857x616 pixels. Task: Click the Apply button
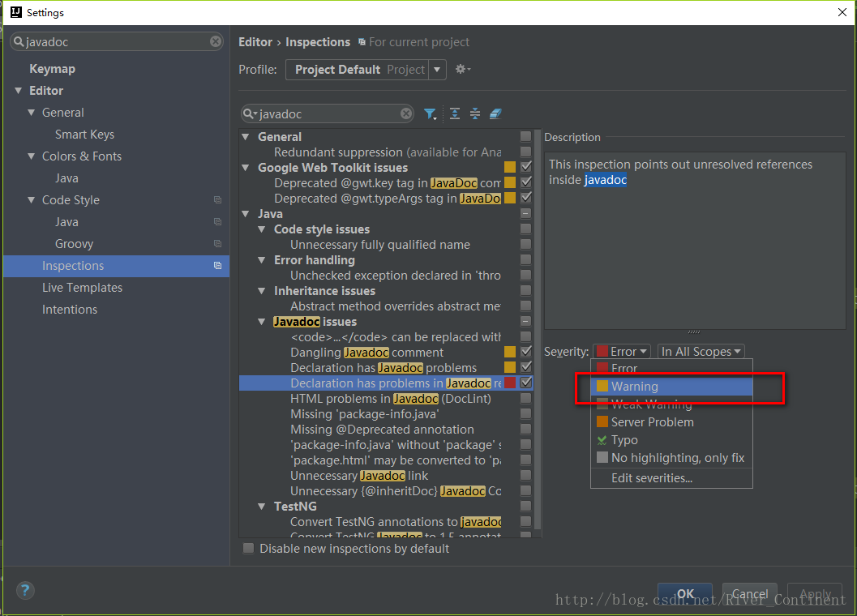(815, 593)
